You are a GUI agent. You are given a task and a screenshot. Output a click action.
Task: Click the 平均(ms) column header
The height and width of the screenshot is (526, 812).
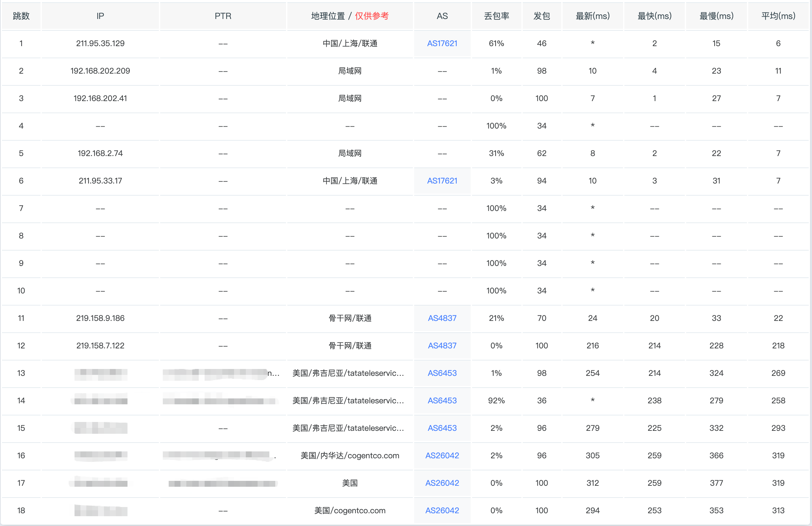[778, 16]
